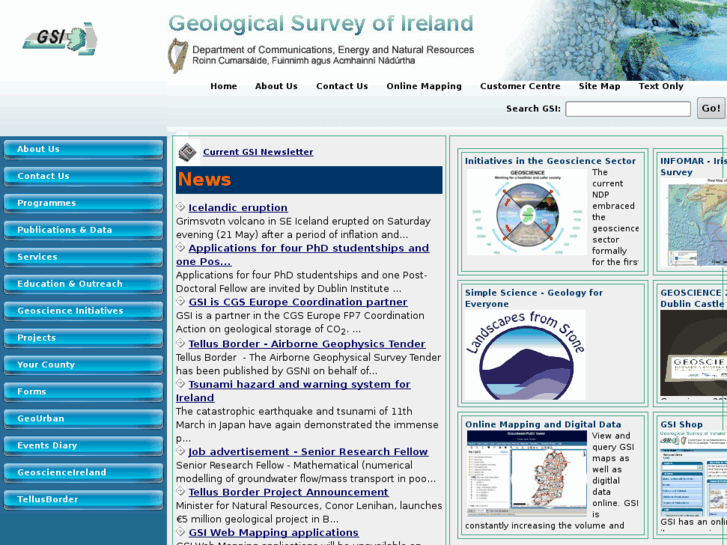Open the GSI Shop website thumbnail

[x=694, y=473]
